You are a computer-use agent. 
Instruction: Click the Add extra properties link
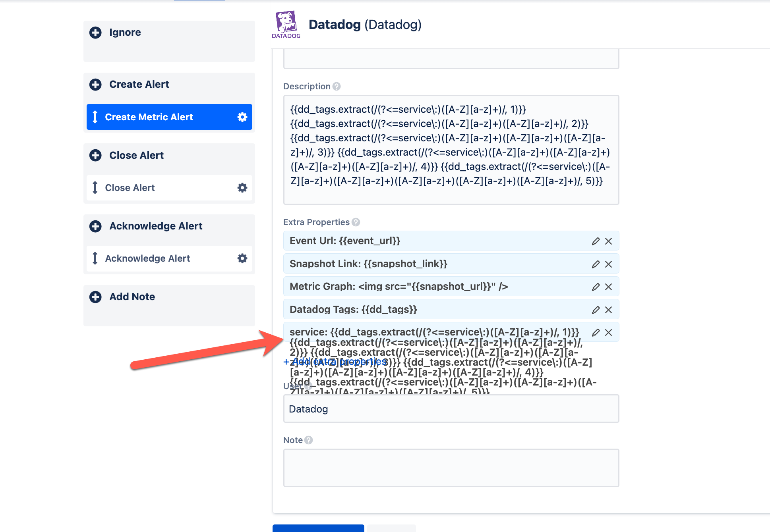(335, 362)
